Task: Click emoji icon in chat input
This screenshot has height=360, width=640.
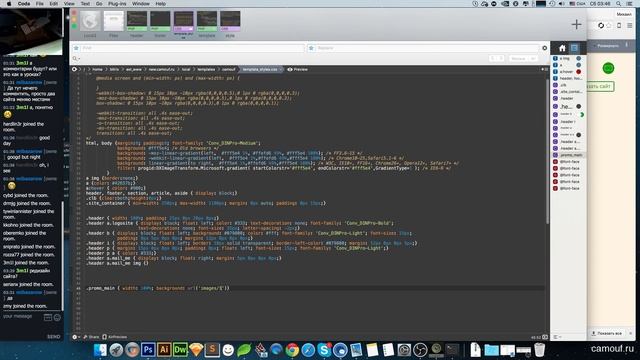Action: 57,317
